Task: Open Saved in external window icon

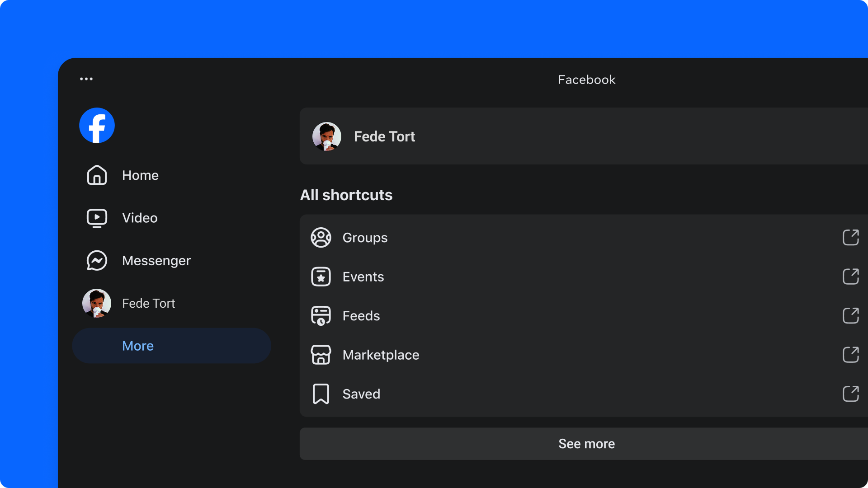Action: (x=851, y=394)
